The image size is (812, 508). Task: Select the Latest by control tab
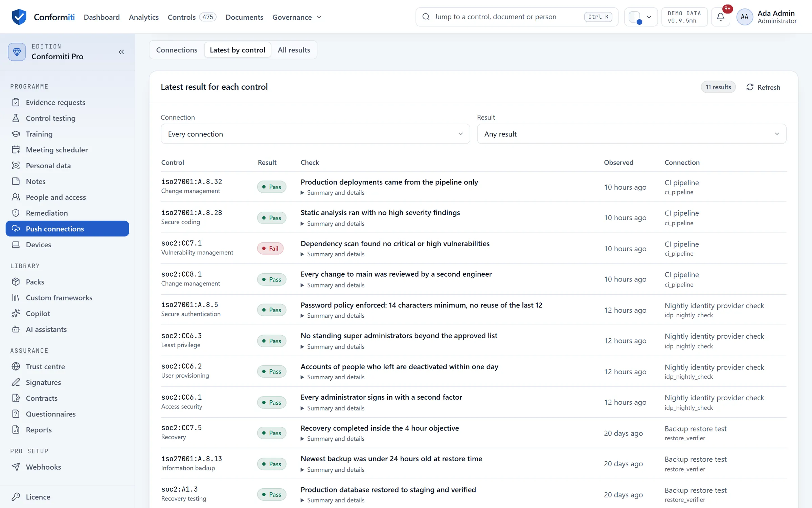pos(237,50)
